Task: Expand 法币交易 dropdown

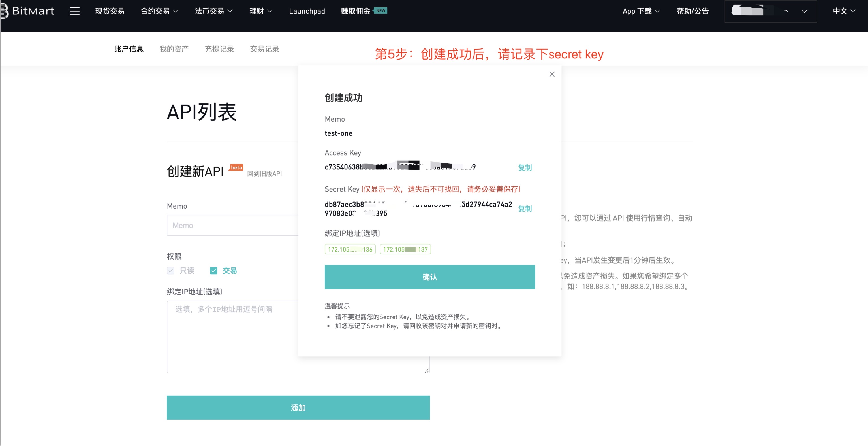Action: pyautogui.click(x=214, y=11)
